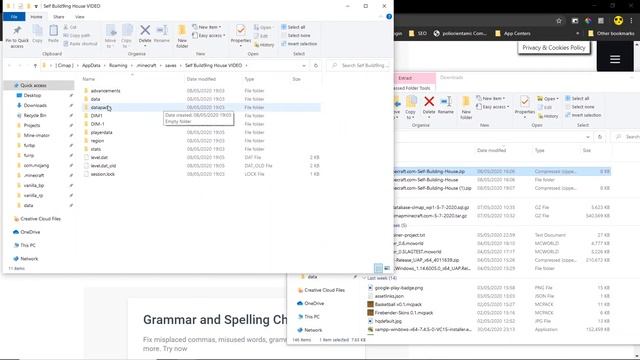Viewport: 640px width, 360px height.
Task: Select the session.lock file
Action: tap(102, 174)
